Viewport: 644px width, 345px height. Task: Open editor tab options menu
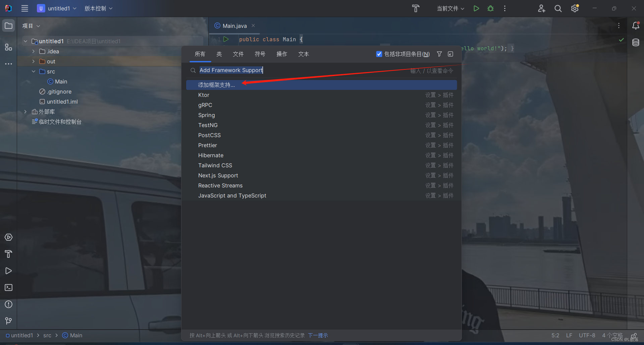tap(619, 25)
